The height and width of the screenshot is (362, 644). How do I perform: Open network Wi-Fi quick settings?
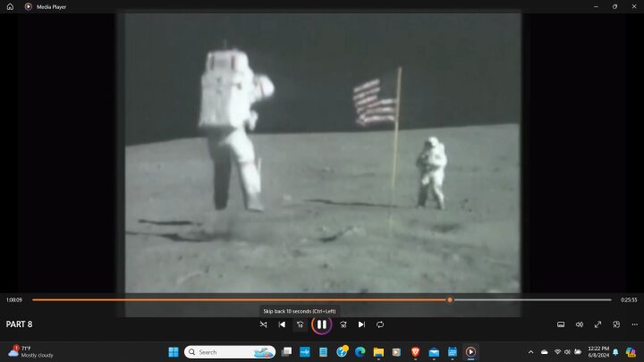coord(558,352)
